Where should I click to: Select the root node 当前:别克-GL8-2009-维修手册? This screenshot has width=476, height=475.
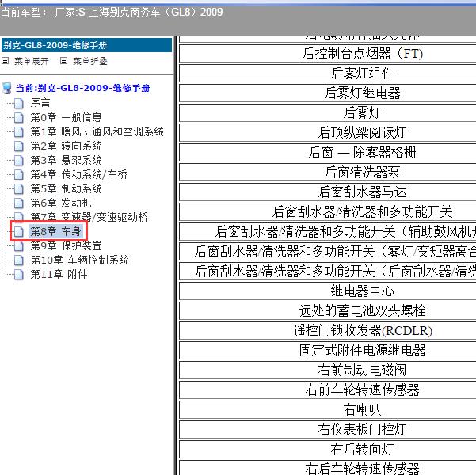(83, 88)
